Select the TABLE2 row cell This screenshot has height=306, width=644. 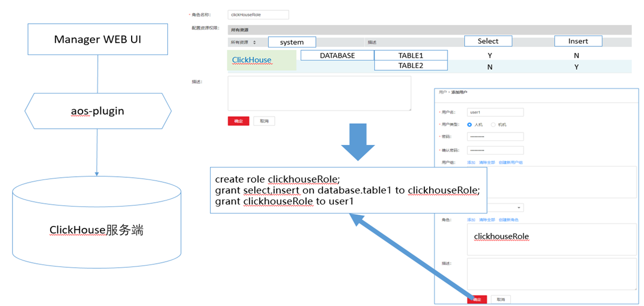411,65
